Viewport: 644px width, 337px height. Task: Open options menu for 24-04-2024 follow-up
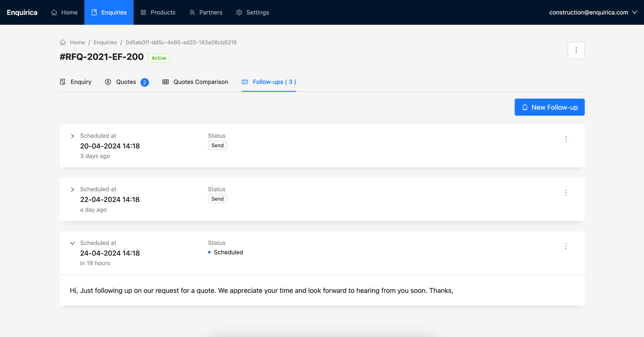coord(566,246)
